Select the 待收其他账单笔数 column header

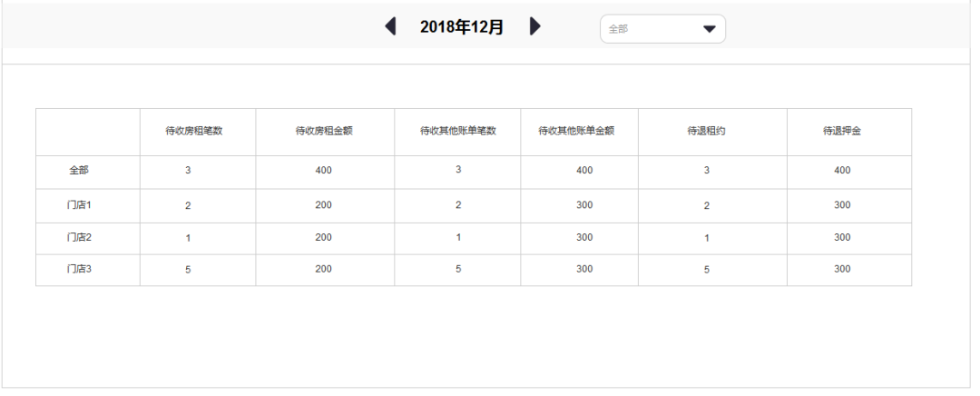coord(457,132)
